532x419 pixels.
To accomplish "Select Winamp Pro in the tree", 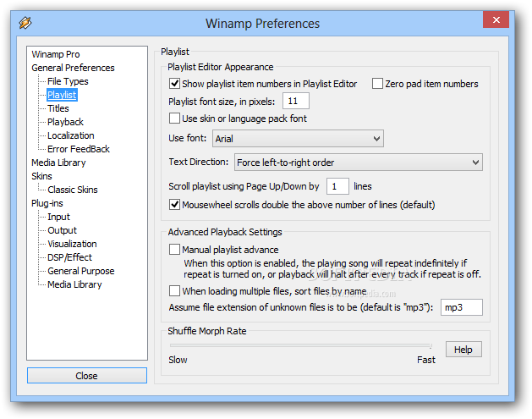I will click(56, 54).
